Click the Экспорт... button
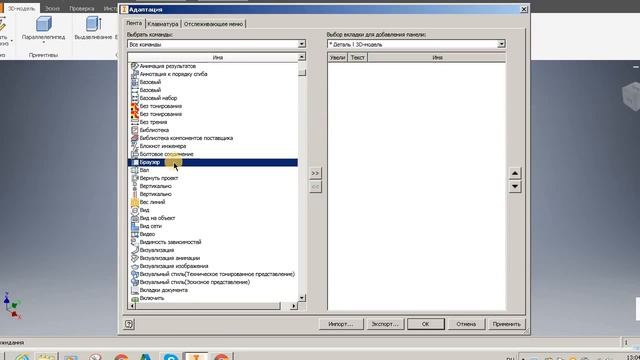This screenshot has height=360, width=640. click(x=384, y=324)
